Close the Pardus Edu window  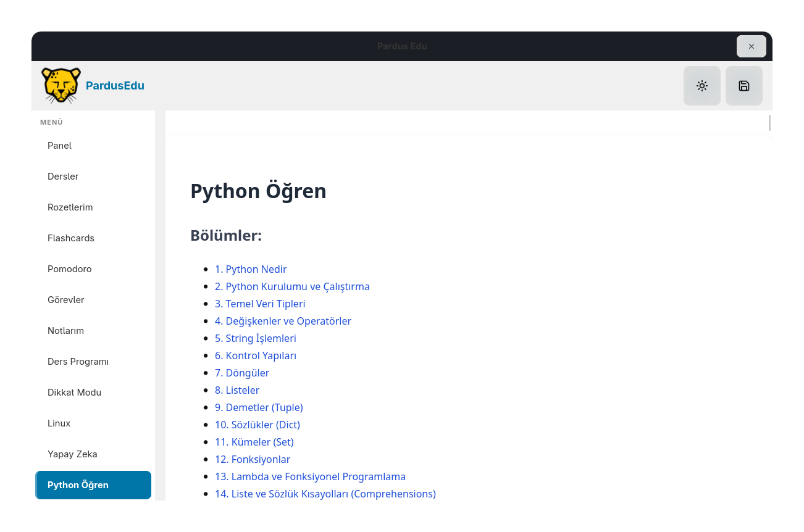751,46
